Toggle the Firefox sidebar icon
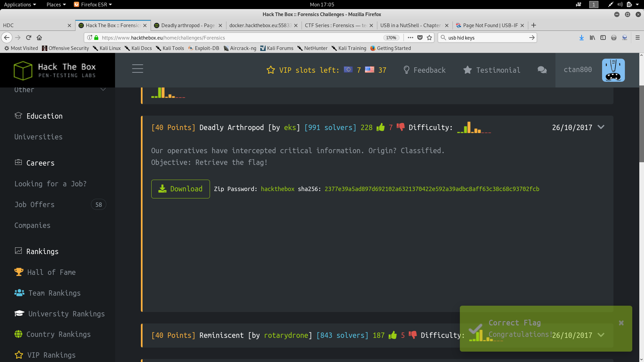The image size is (644, 362). (603, 38)
